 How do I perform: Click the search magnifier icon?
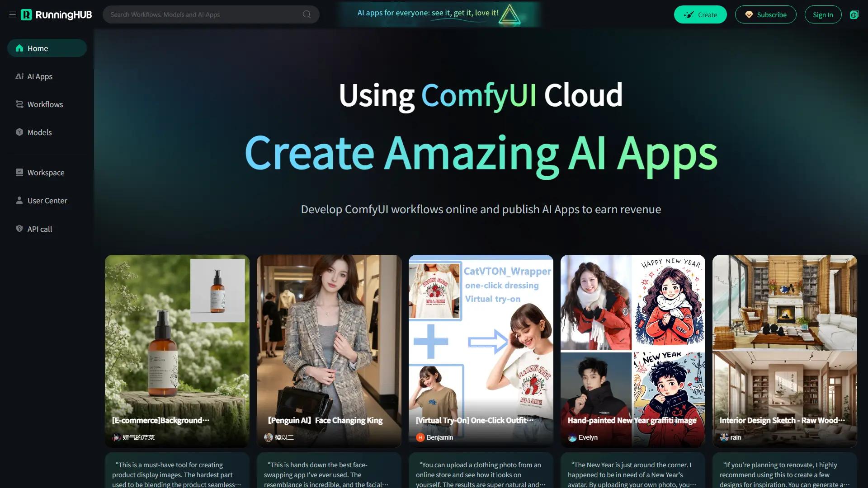pyautogui.click(x=307, y=14)
